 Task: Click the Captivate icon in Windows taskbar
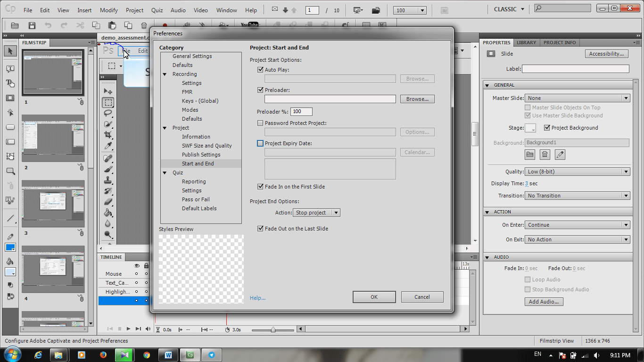[190, 355]
